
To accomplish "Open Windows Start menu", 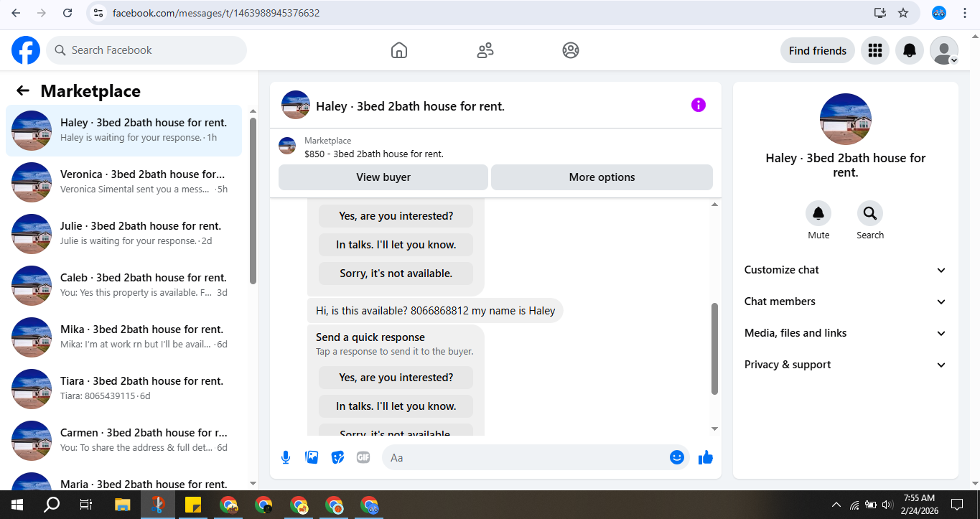I will point(17,505).
